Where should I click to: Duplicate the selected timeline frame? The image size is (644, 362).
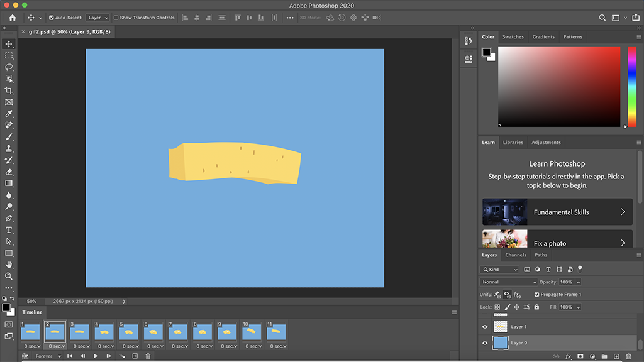pyautogui.click(x=135, y=356)
